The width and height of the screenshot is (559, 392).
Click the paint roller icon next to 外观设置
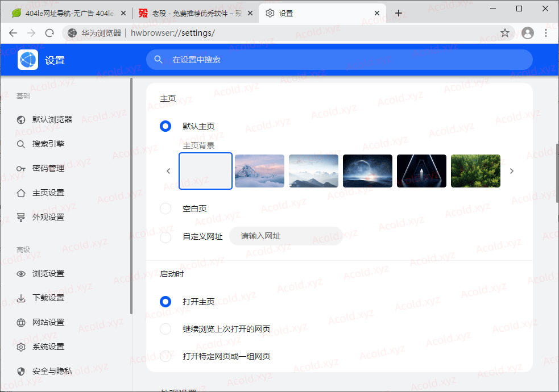click(x=21, y=217)
